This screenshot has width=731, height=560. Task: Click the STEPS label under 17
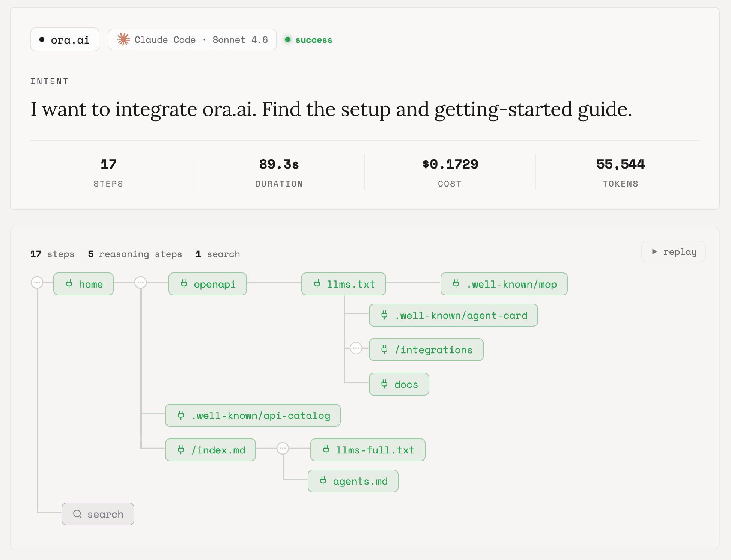click(x=108, y=184)
